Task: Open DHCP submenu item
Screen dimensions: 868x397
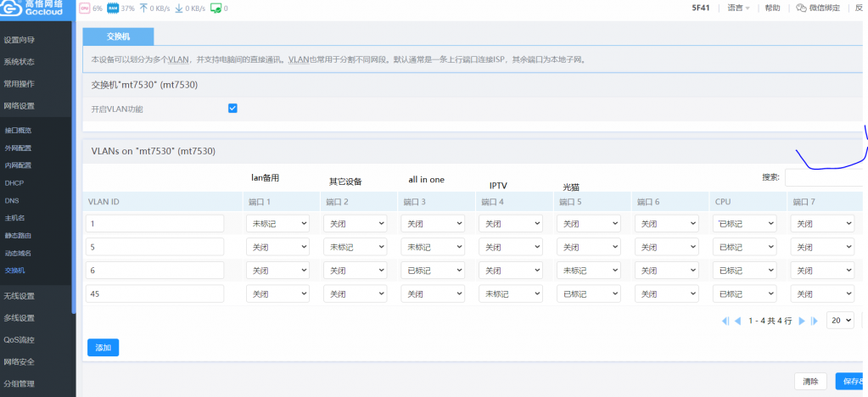Action: [14, 182]
